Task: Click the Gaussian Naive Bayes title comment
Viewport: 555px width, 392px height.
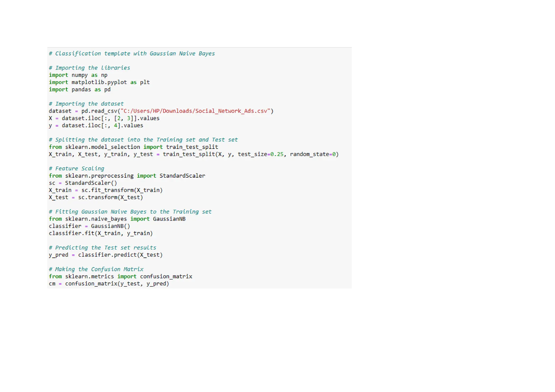Action: click(132, 54)
